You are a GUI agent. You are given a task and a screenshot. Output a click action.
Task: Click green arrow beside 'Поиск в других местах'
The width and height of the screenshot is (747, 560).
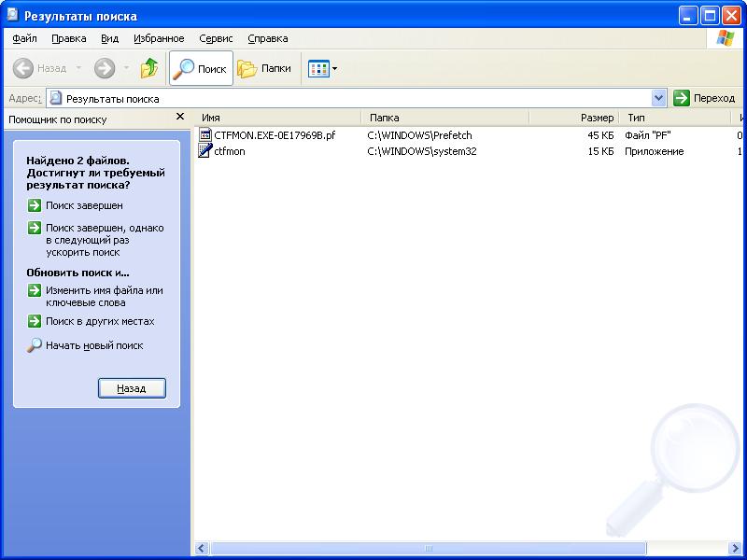pyautogui.click(x=35, y=321)
